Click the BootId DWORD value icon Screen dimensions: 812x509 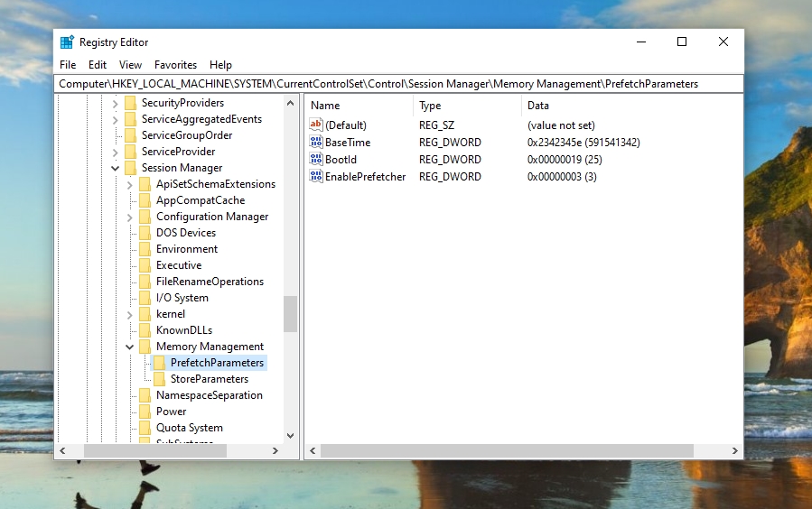(316, 158)
